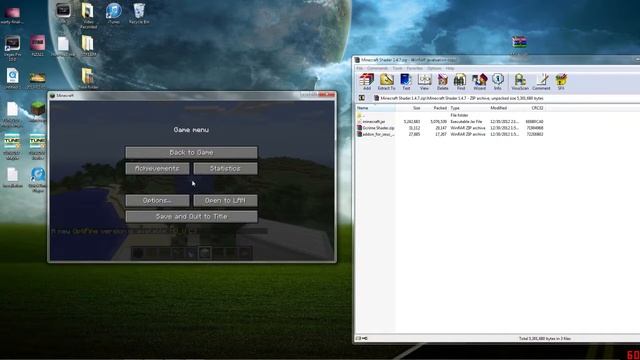
Task: Select the Minecraft grass block desktop icon
Action: [38, 112]
